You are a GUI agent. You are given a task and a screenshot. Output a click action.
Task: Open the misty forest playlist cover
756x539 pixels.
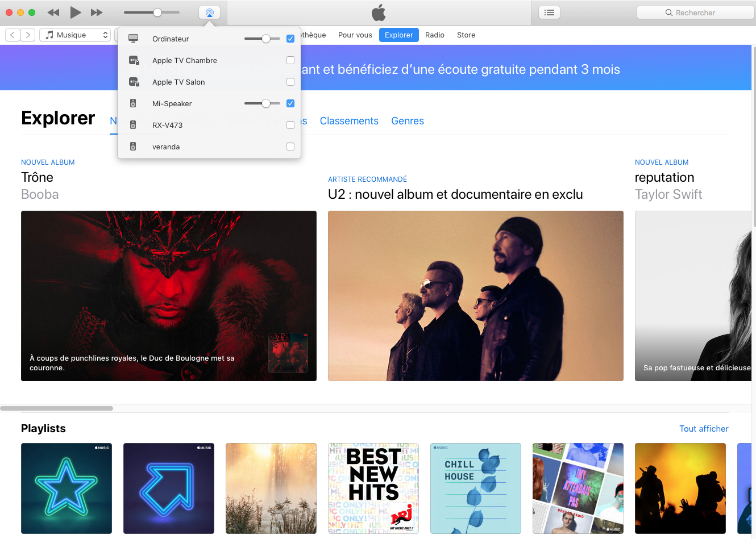click(271, 488)
